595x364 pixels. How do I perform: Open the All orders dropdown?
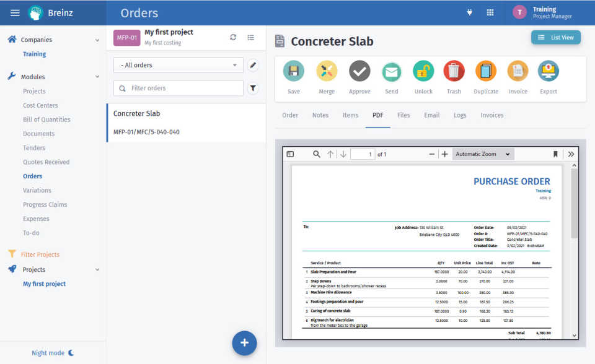[x=178, y=64]
